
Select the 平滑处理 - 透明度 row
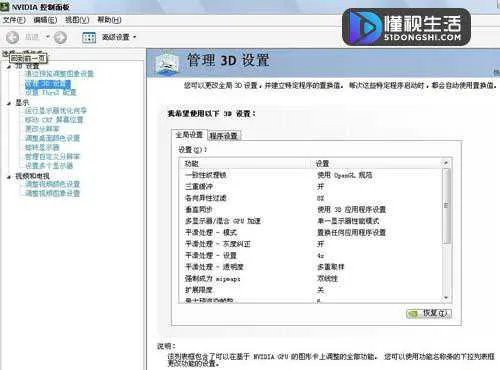pos(311,267)
